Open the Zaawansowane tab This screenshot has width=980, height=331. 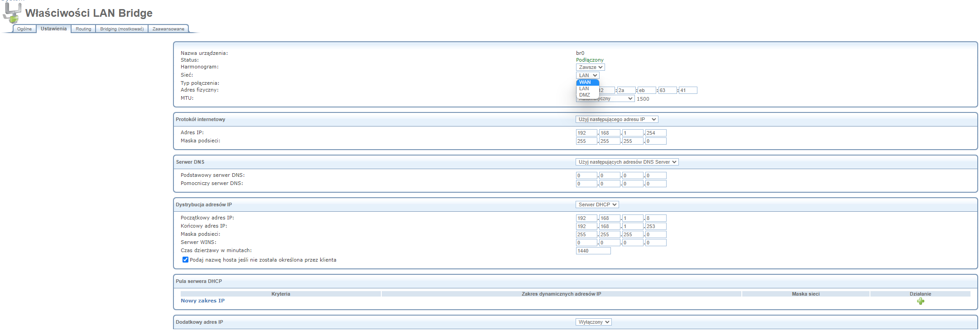(x=168, y=29)
